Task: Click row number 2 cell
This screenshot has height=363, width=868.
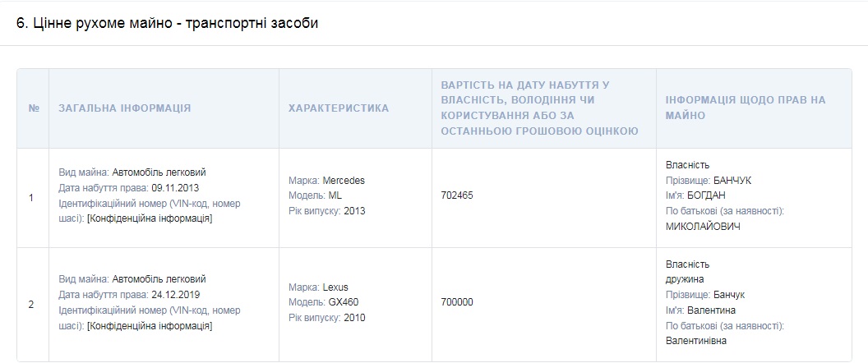Action: pos(31,304)
